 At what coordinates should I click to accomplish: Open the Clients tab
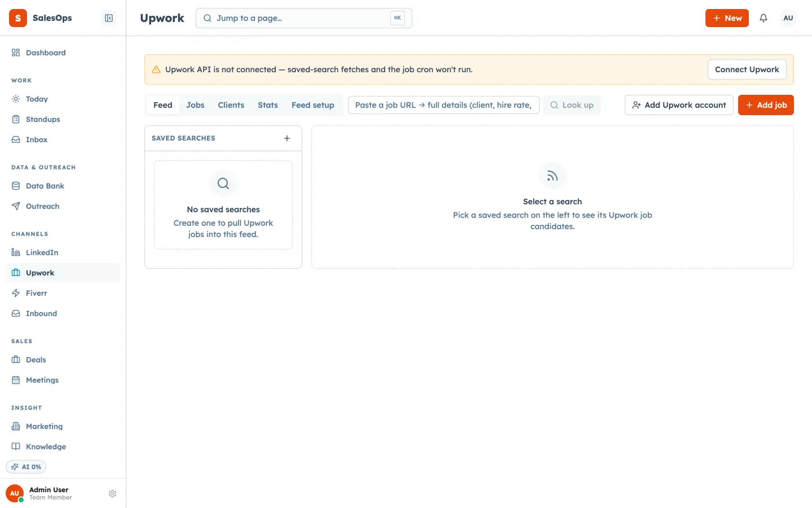pos(231,105)
